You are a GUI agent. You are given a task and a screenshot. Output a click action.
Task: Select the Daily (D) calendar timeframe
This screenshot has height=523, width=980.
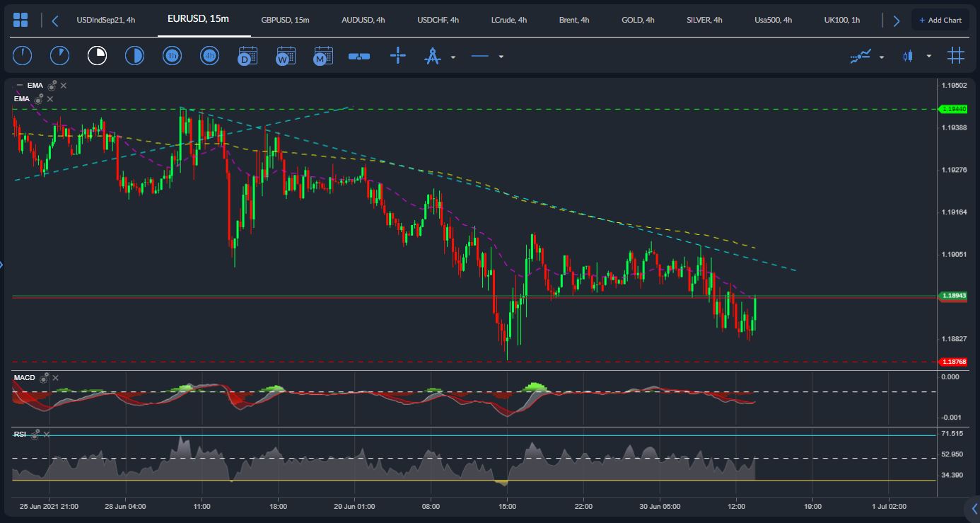pyautogui.click(x=247, y=55)
